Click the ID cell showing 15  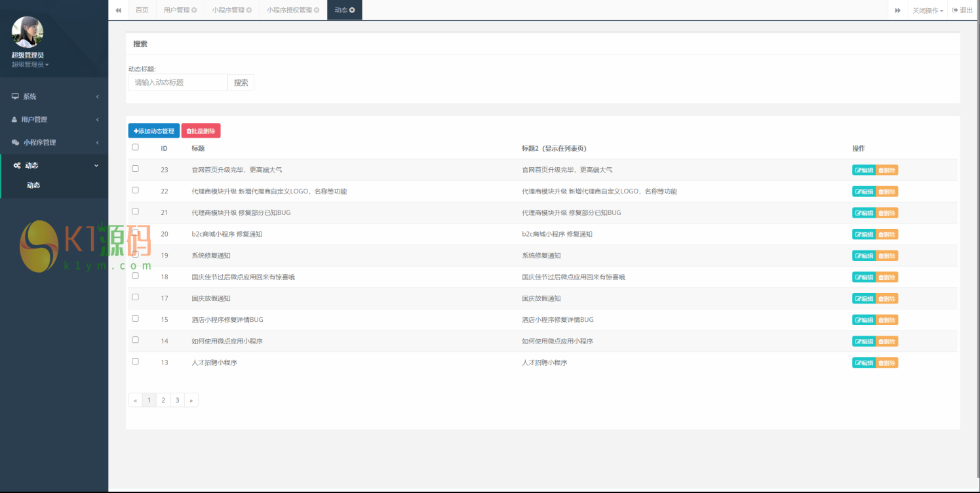point(165,320)
